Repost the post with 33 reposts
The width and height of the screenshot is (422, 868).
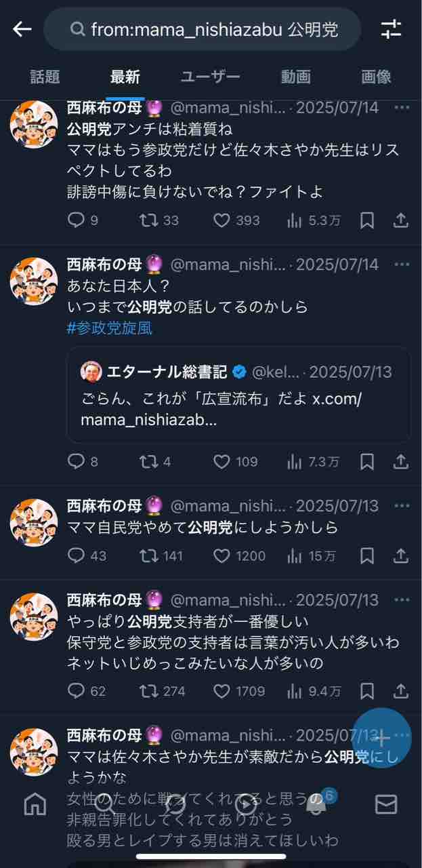[x=148, y=220]
